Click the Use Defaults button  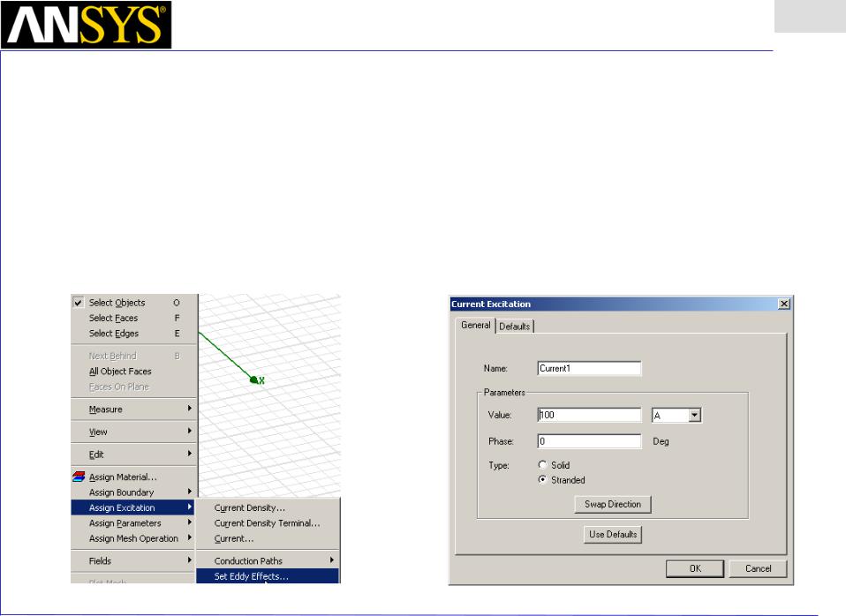pos(613,535)
